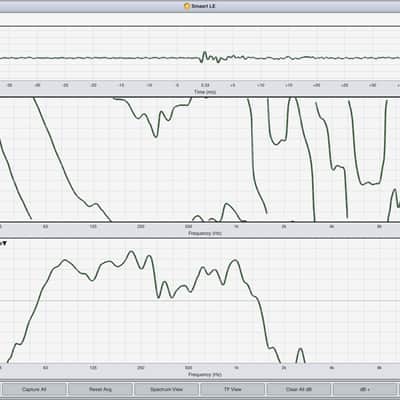Click the Capture All button
The width and height of the screenshot is (400, 400).
point(34,389)
